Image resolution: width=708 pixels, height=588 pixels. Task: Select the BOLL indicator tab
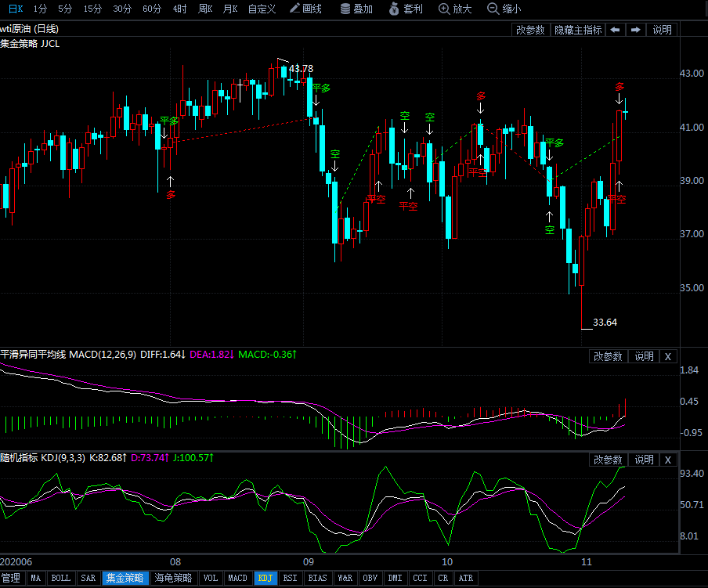[x=60, y=579]
